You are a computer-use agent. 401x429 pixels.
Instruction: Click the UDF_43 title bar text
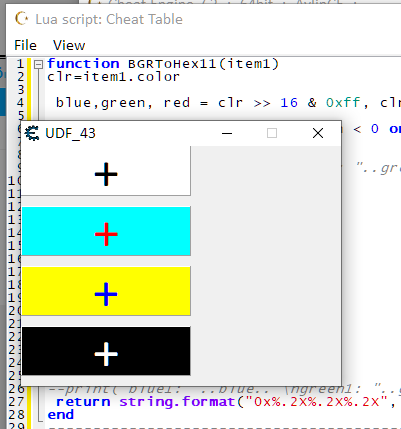click(70, 133)
